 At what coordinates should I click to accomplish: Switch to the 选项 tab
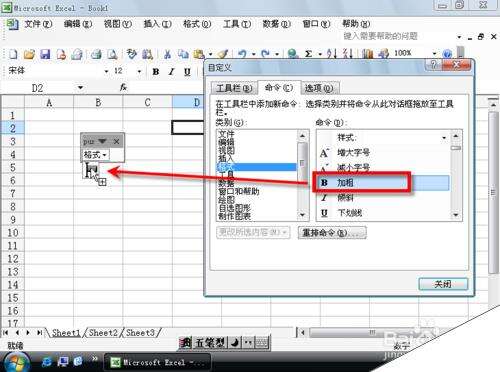319,88
